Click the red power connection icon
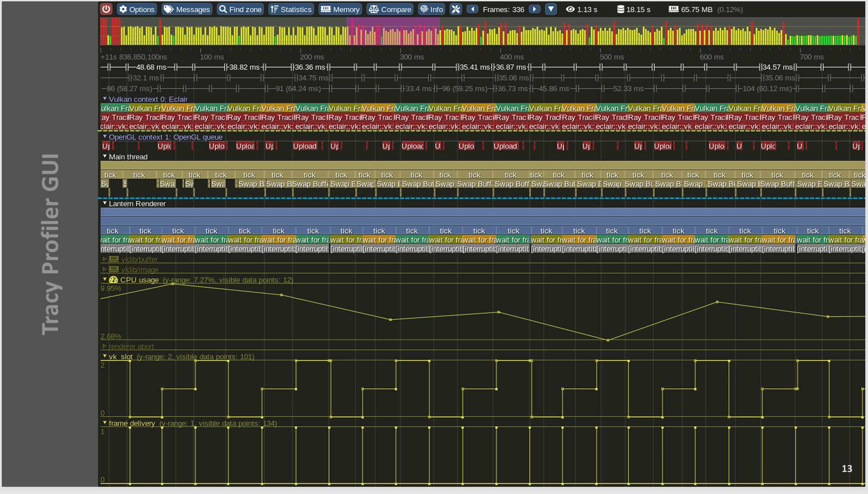Image resolution: width=868 pixels, height=494 pixels. tap(106, 9)
